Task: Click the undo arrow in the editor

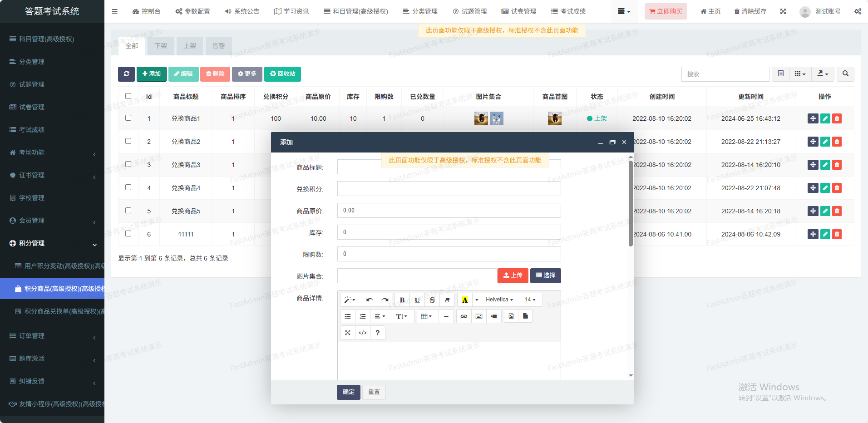Action: tap(370, 300)
